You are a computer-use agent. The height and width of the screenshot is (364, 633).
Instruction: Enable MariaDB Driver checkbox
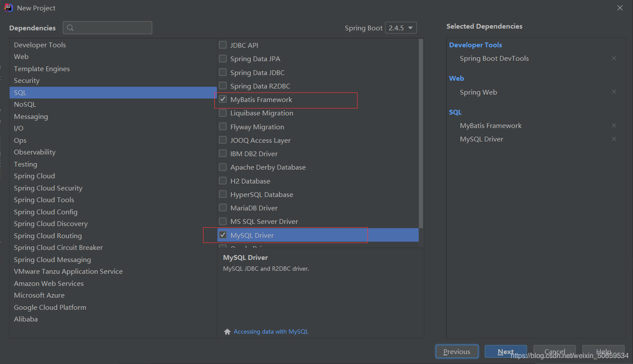(x=223, y=207)
